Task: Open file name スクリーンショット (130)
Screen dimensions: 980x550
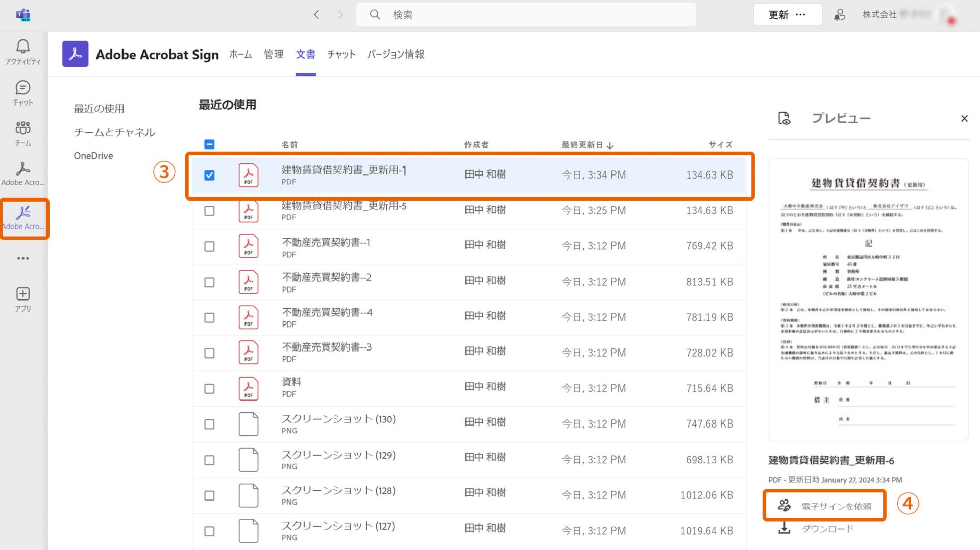Action: [339, 419]
